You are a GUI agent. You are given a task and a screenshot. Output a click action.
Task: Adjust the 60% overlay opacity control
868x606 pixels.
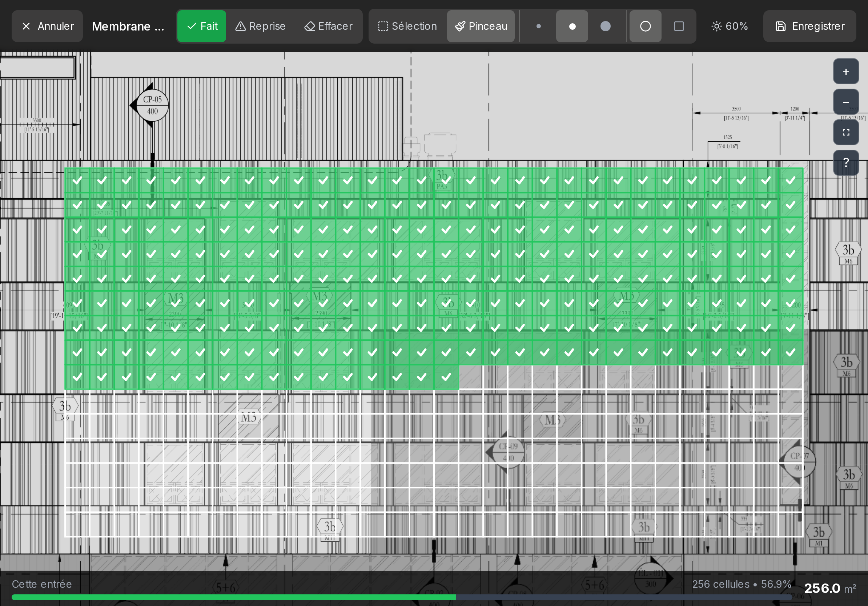click(x=730, y=26)
